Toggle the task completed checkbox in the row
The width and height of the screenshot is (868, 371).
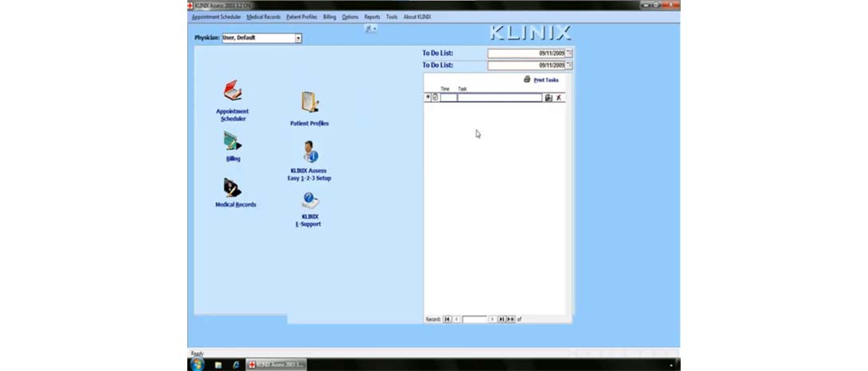(435, 97)
